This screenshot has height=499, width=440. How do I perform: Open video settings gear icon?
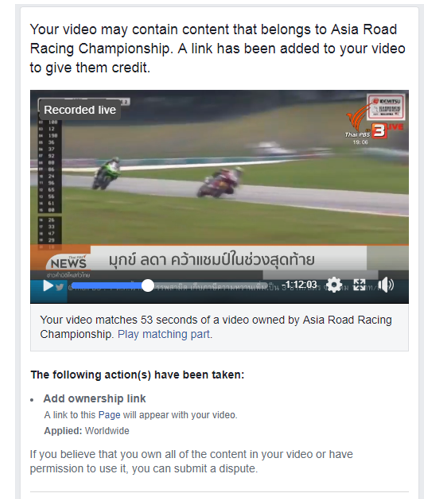(x=334, y=285)
